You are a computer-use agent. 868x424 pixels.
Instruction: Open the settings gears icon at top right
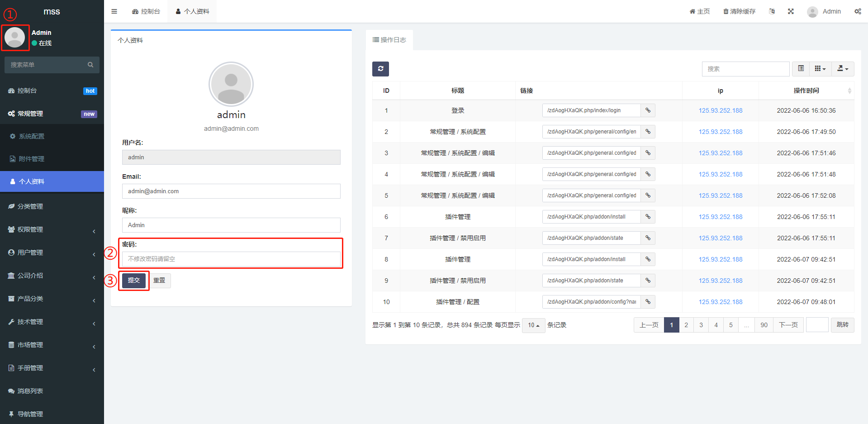pyautogui.click(x=858, y=11)
